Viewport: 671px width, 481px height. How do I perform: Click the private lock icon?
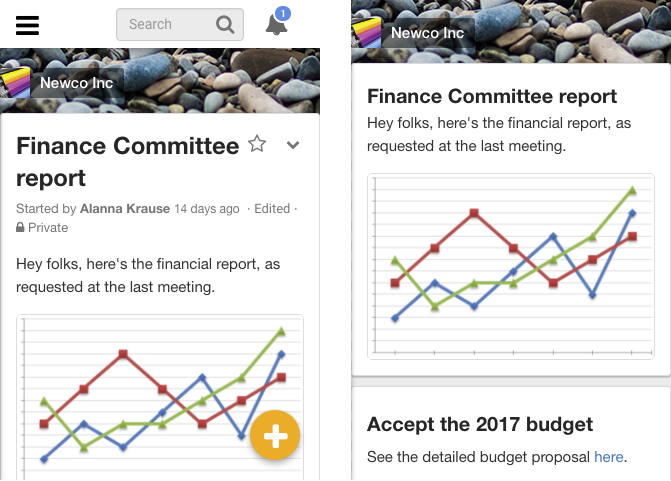tap(20, 227)
